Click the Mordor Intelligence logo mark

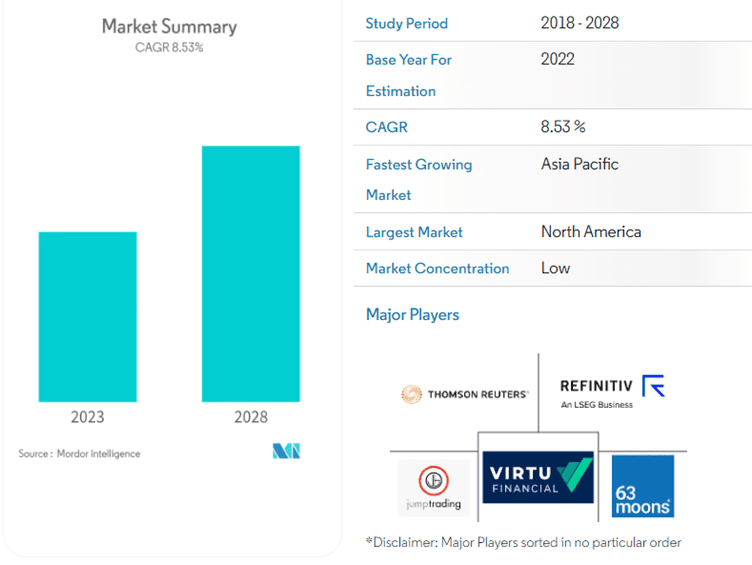point(286,452)
